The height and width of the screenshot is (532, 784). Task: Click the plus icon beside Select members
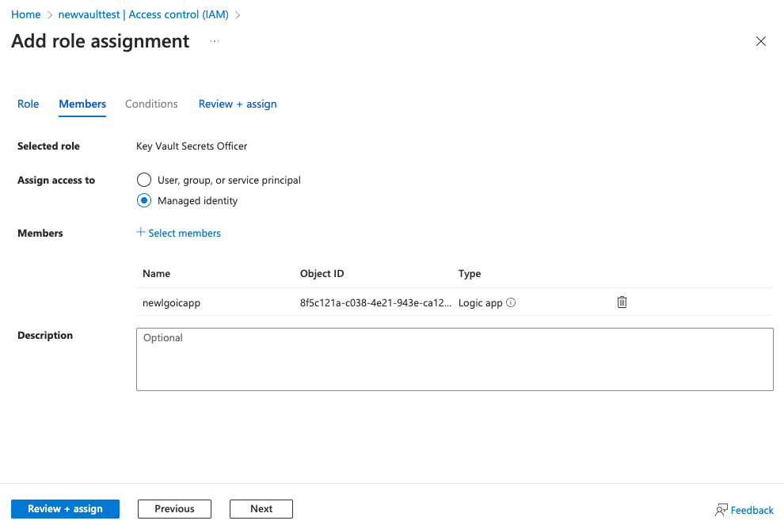pos(141,233)
